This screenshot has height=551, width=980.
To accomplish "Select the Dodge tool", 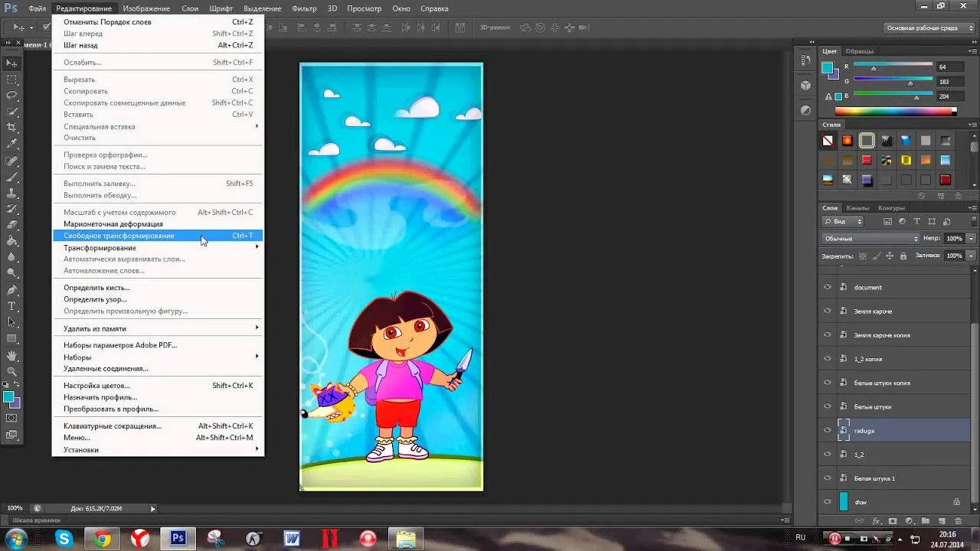I will 11,272.
